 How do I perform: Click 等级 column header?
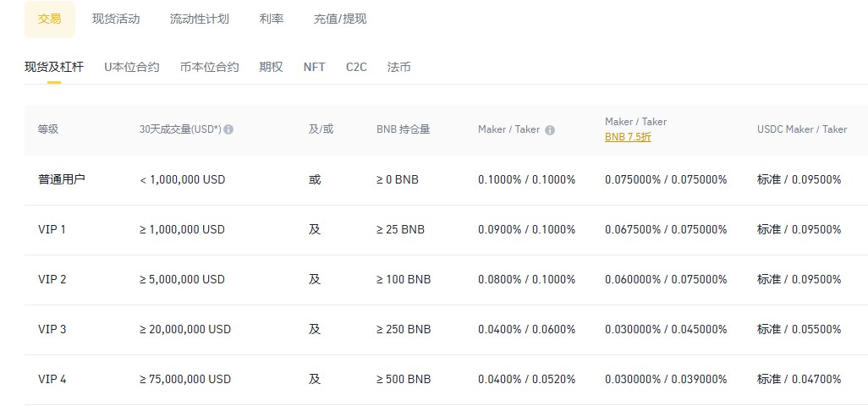[48, 129]
